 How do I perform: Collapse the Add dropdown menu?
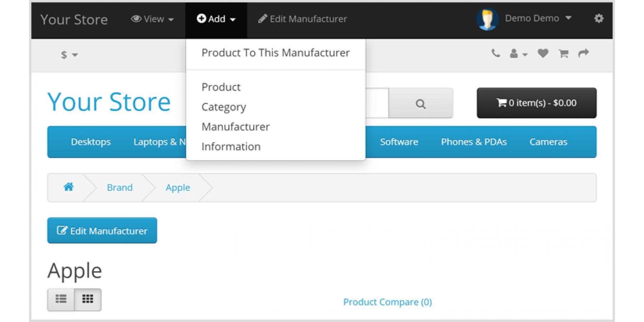click(216, 19)
